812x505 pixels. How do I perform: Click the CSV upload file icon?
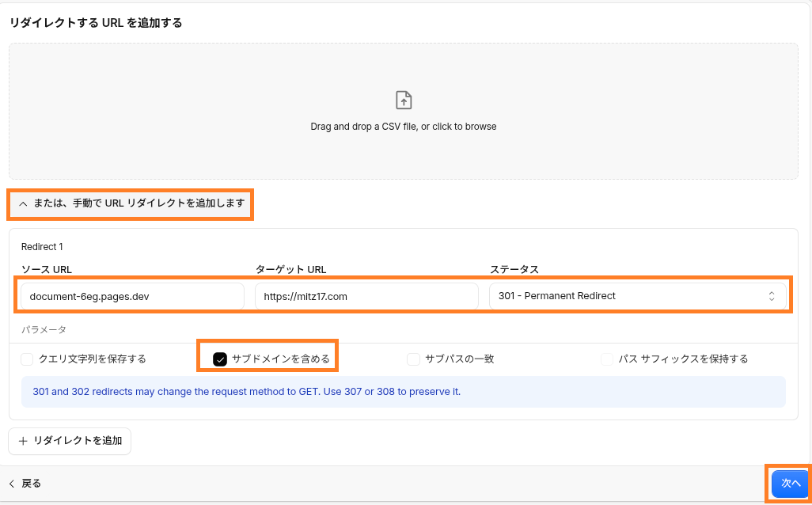tap(404, 100)
